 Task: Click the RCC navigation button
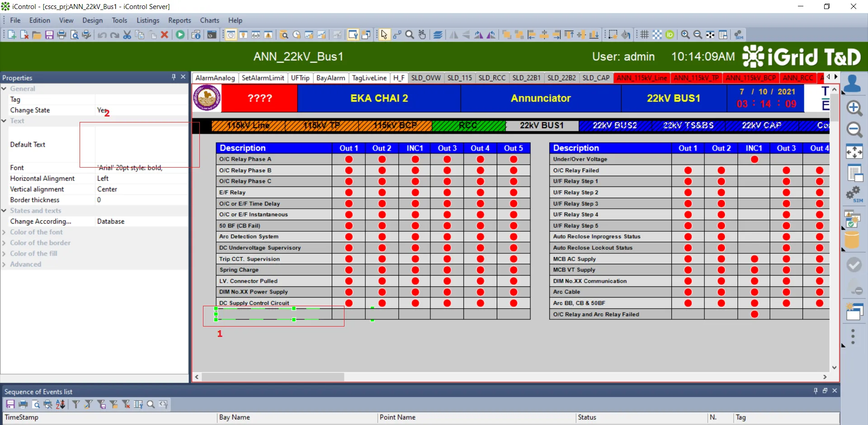(468, 126)
